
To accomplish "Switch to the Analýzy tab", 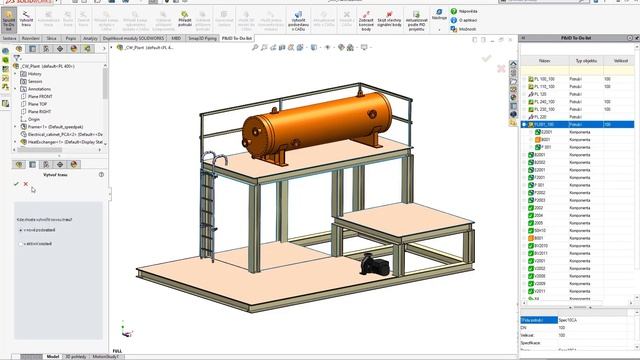I will [x=90, y=38].
